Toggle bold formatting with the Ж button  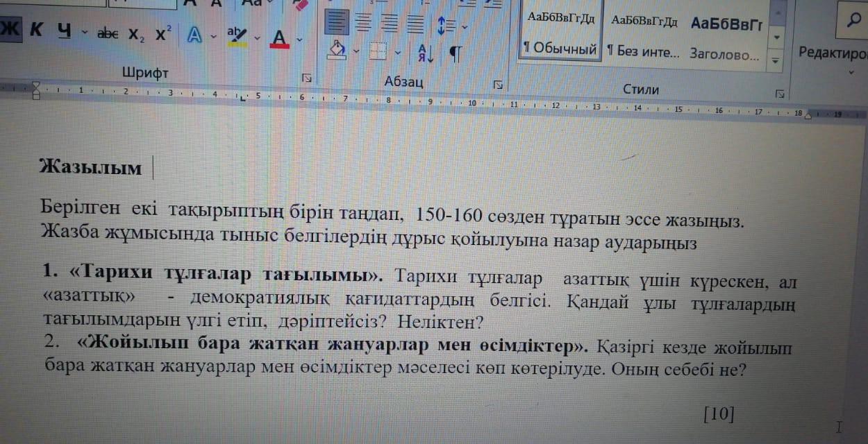10,31
